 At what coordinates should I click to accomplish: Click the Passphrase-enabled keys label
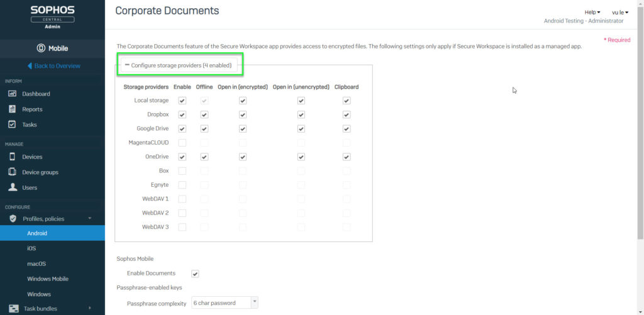(150, 287)
